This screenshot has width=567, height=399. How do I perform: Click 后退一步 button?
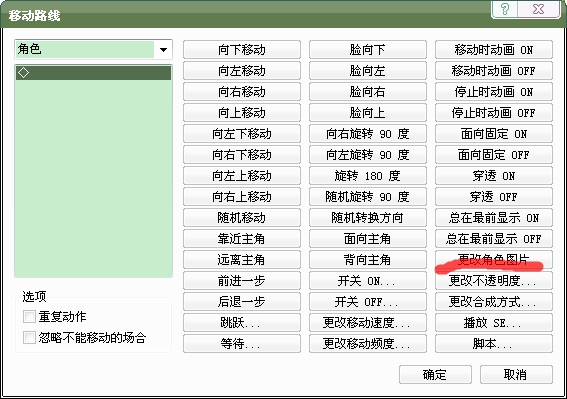point(242,301)
